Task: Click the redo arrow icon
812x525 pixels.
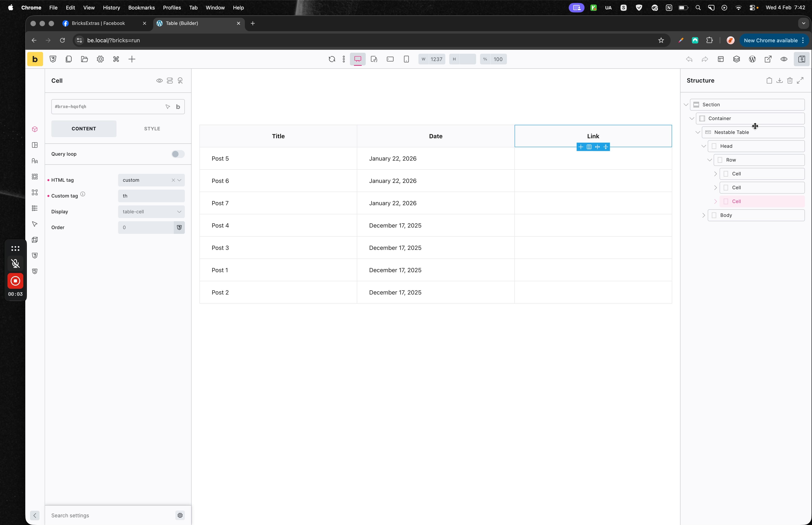Action: pyautogui.click(x=705, y=59)
